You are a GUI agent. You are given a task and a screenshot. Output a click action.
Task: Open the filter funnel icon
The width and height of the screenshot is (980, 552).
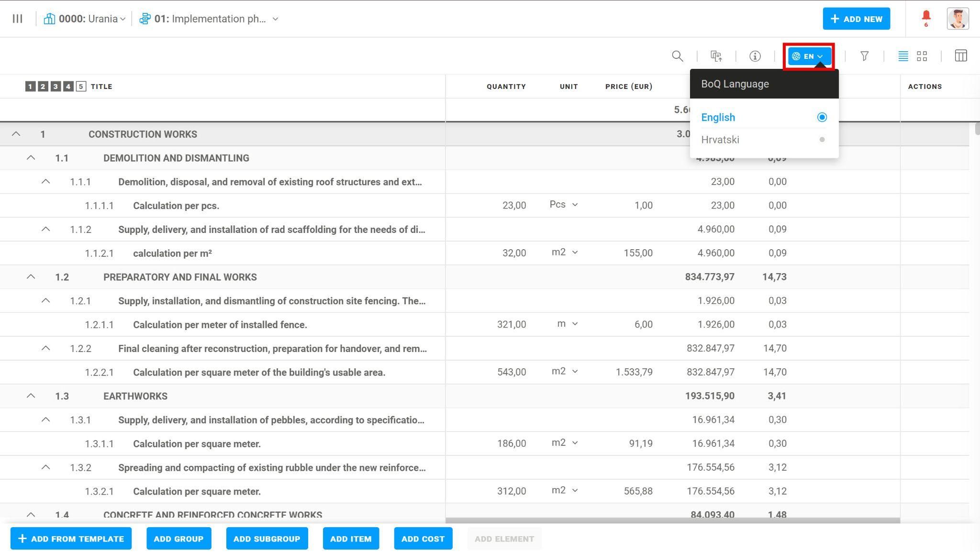(x=864, y=56)
